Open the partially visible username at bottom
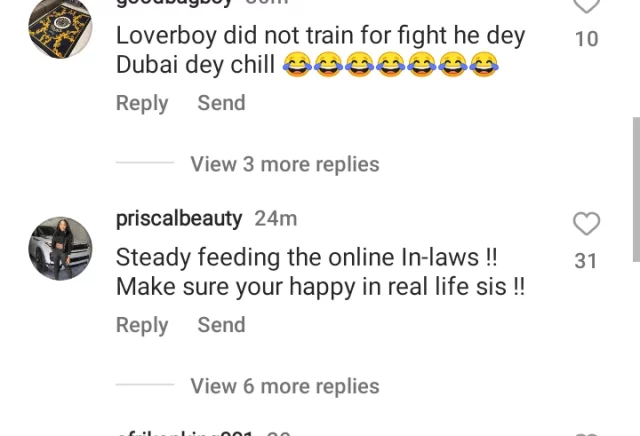 coord(184,433)
